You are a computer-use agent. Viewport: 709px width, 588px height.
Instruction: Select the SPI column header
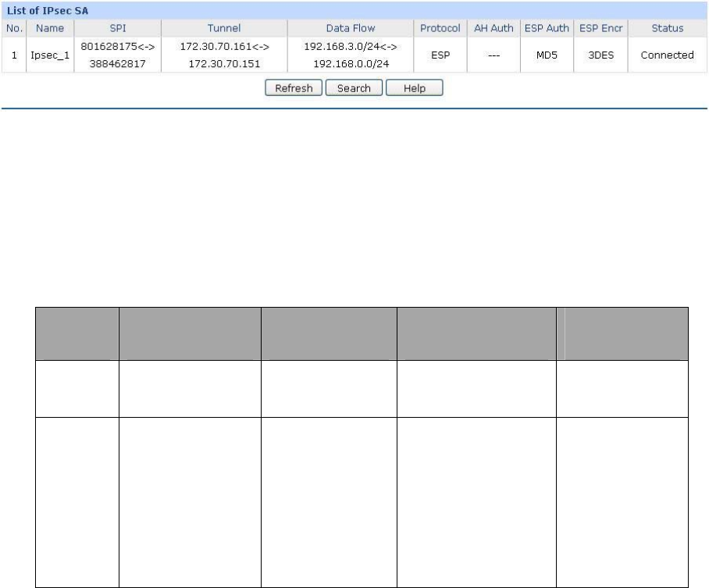tap(117, 28)
